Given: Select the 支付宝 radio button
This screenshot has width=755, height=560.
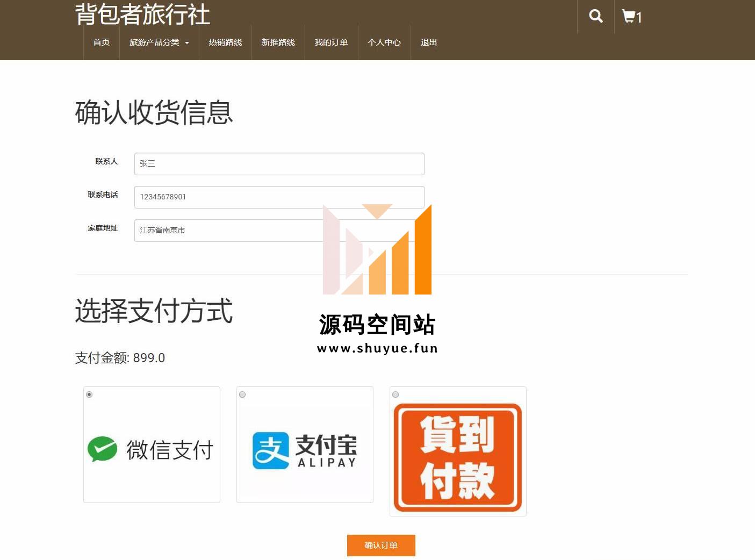Looking at the screenshot, I should [x=242, y=394].
